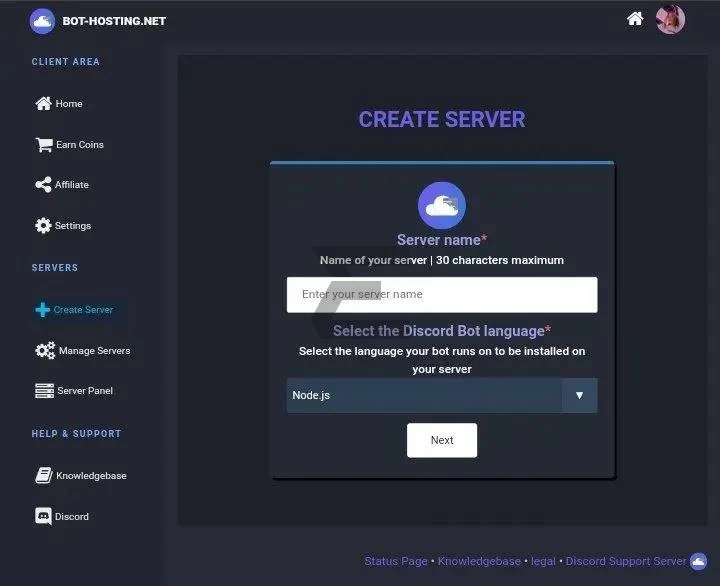Screen dimensions: 720x586
Task: Click the Knowledgebase book icon
Action: click(44, 475)
